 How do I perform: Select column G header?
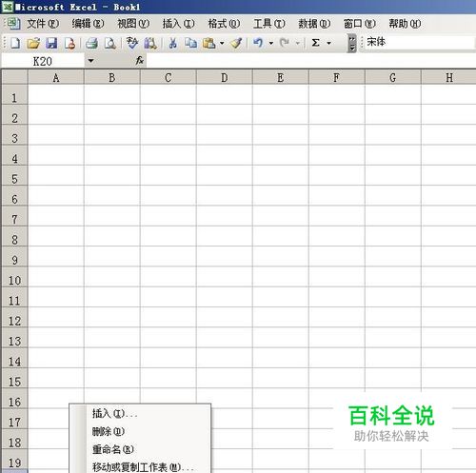coord(393,77)
